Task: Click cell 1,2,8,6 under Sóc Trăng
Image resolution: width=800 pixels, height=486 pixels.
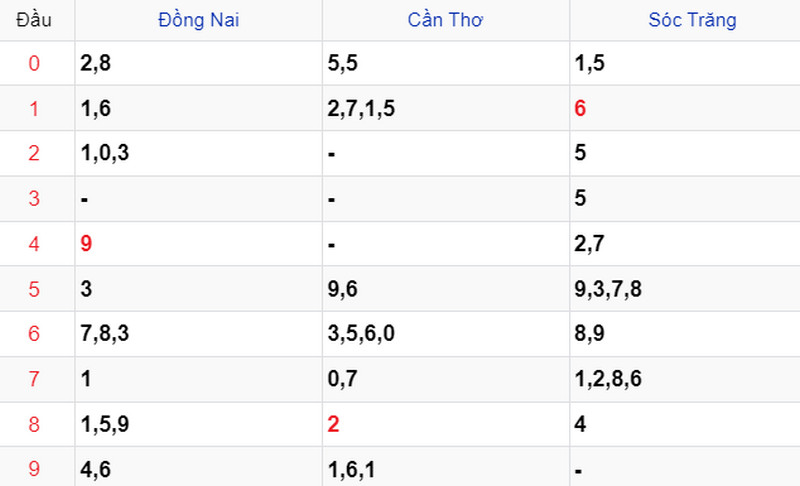Action: (608, 379)
